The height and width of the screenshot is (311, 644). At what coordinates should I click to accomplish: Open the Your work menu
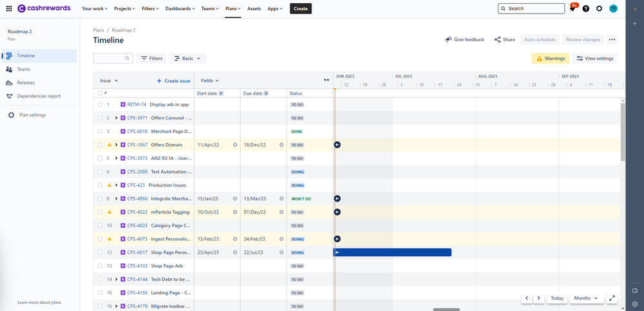pyautogui.click(x=95, y=8)
